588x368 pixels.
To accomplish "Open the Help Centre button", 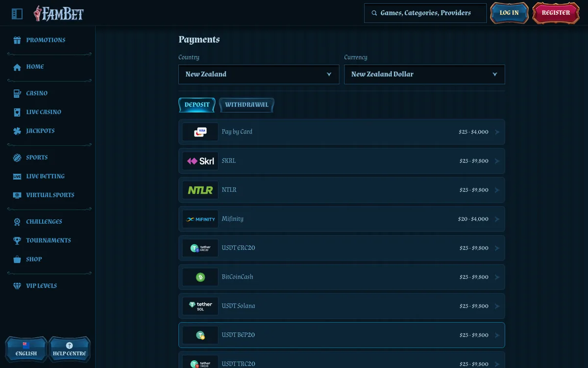I will pyautogui.click(x=69, y=349).
